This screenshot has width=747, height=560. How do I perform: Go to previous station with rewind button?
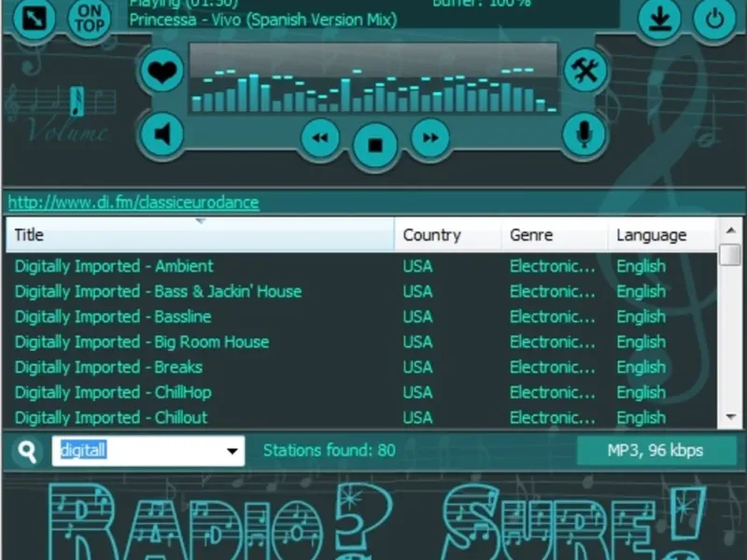320,137
